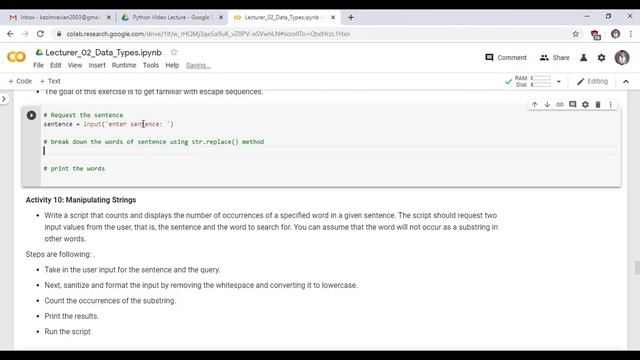Click the Comment button
This screenshot has height=360, width=640.
[506, 58]
